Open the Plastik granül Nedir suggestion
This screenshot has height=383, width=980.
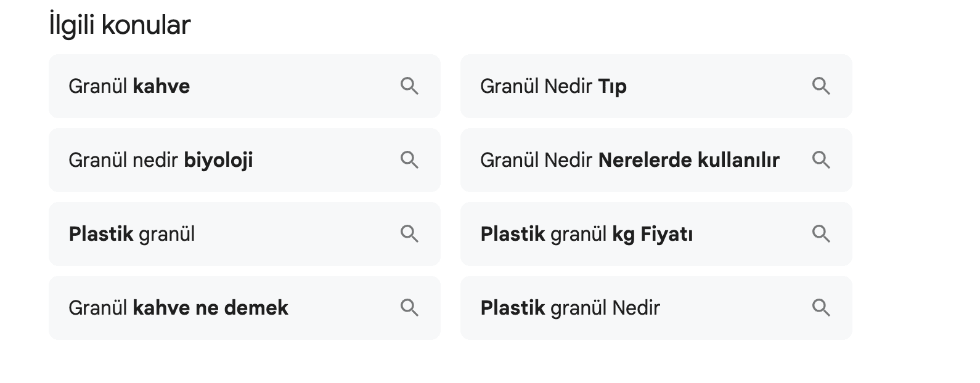(x=570, y=308)
